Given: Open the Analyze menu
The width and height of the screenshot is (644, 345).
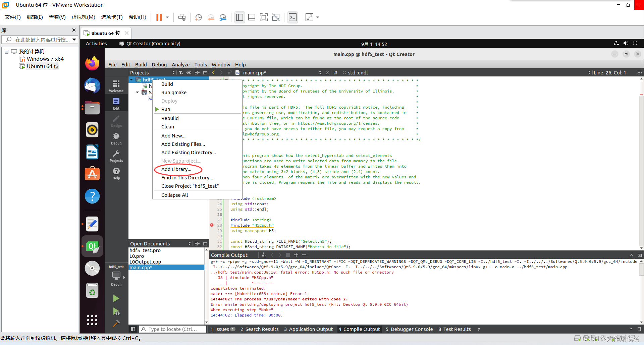Looking at the screenshot, I should pos(180,64).
